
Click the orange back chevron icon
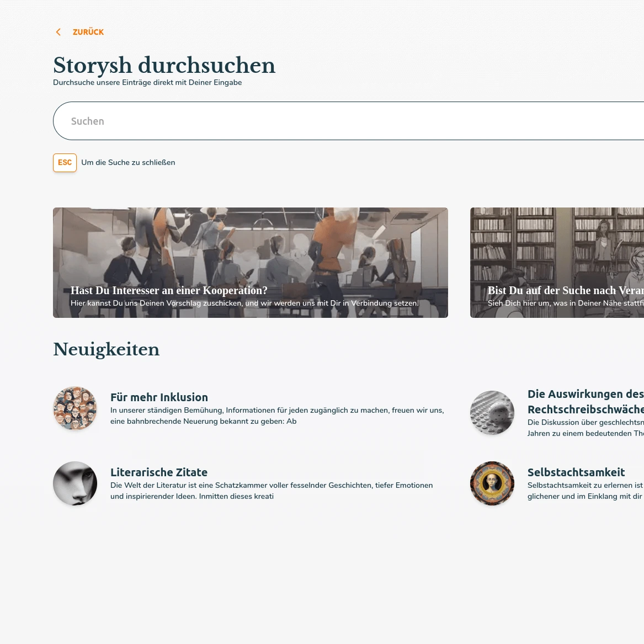click(58, 32)
